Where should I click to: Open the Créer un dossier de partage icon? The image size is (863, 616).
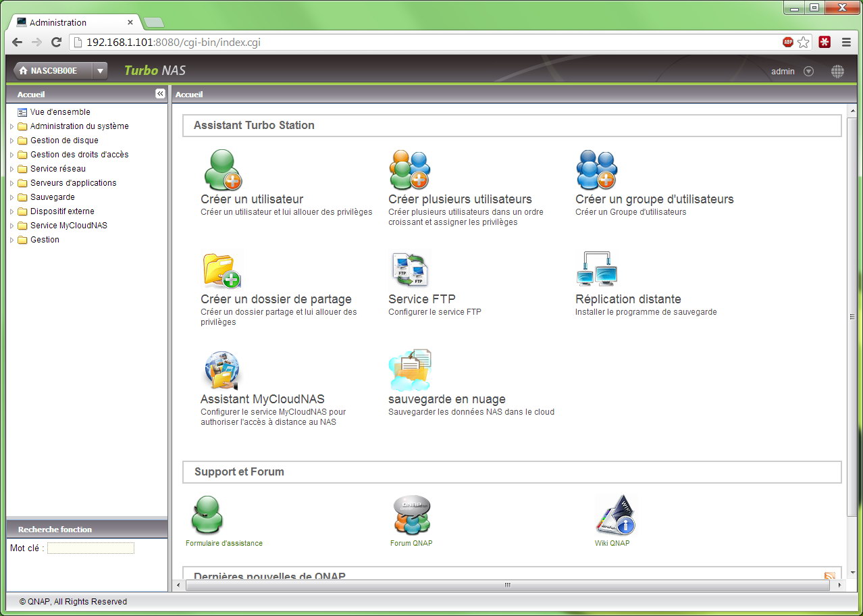[222, 270]
